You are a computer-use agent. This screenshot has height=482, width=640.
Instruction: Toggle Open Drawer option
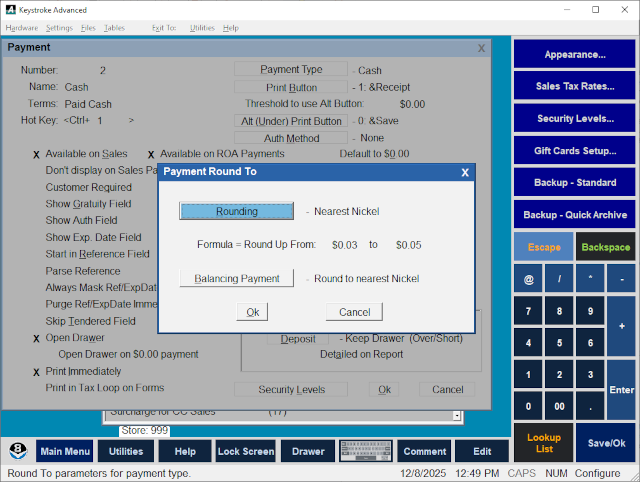69,338
